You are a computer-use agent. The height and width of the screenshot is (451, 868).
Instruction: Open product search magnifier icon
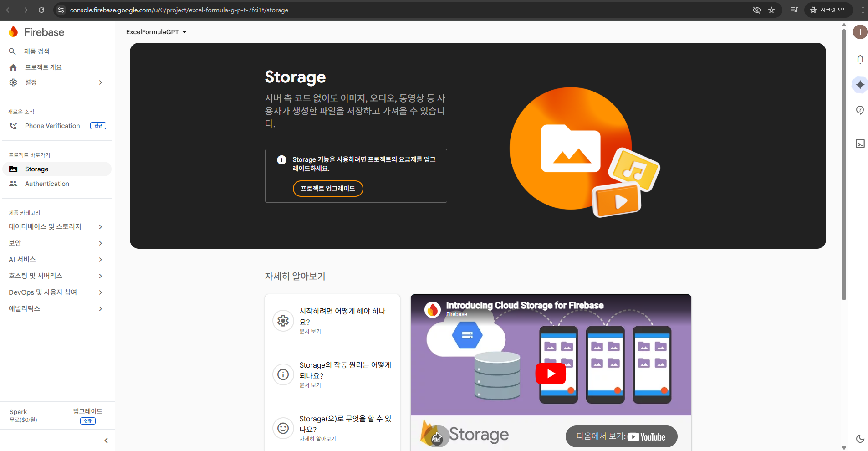click(13, 51)
